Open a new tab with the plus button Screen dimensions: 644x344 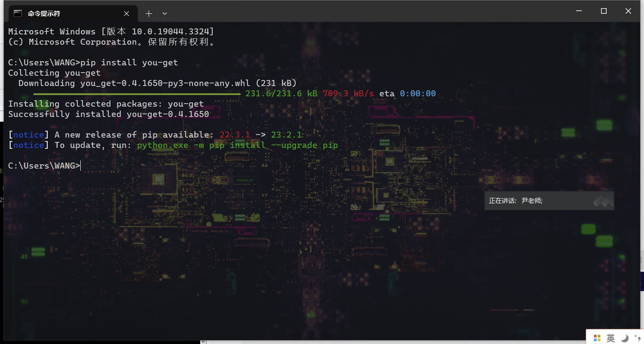[x=149, y=13]
